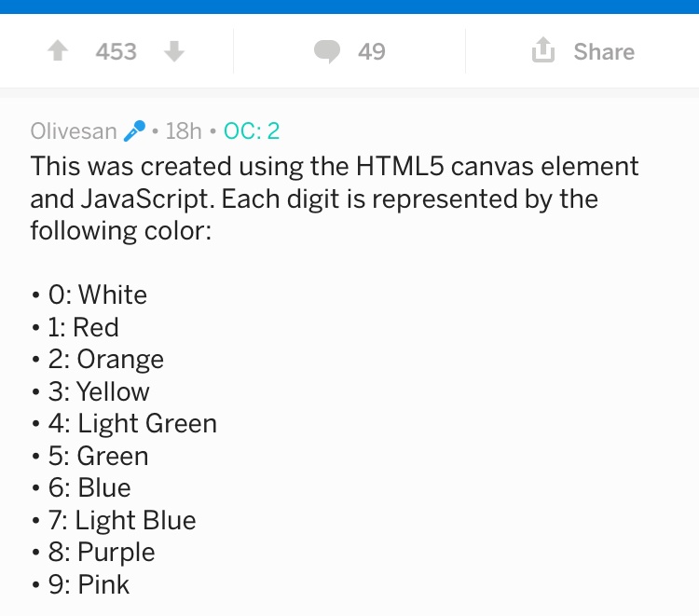
Task: Open comments via the speech bubble icon
Action: point(327,51)
